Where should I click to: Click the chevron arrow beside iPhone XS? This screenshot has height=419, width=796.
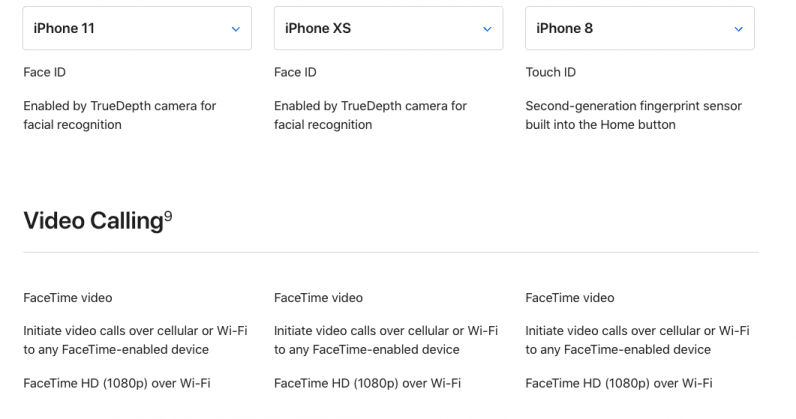pos(487,29)
